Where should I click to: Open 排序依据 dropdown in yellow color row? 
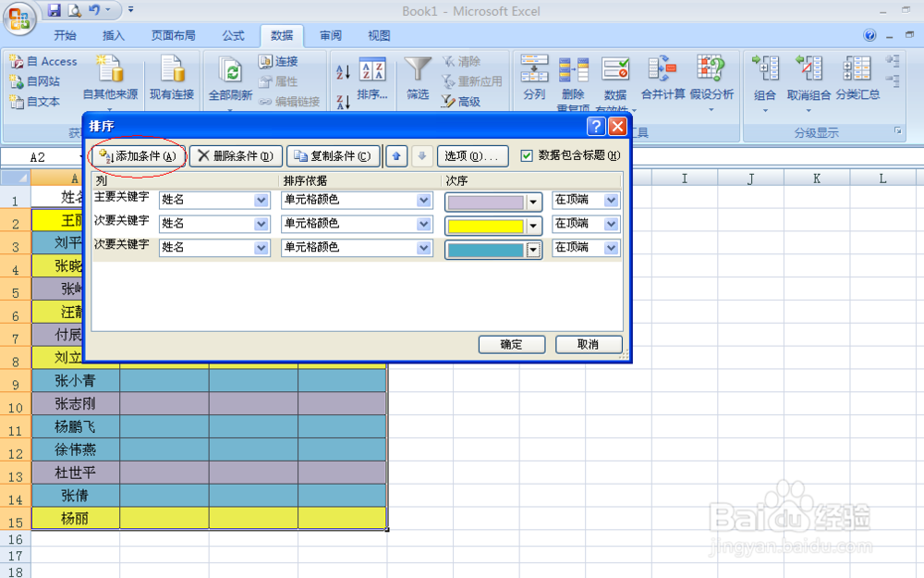point(424,224)
